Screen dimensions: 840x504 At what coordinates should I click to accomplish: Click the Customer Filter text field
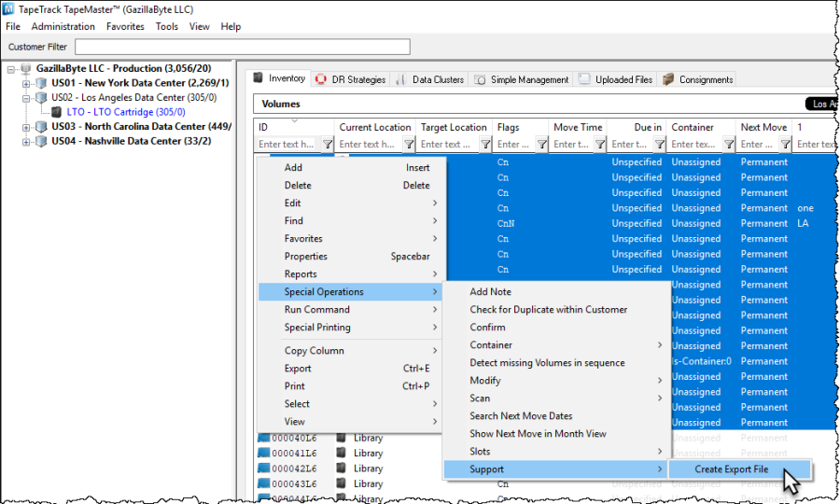243,47
